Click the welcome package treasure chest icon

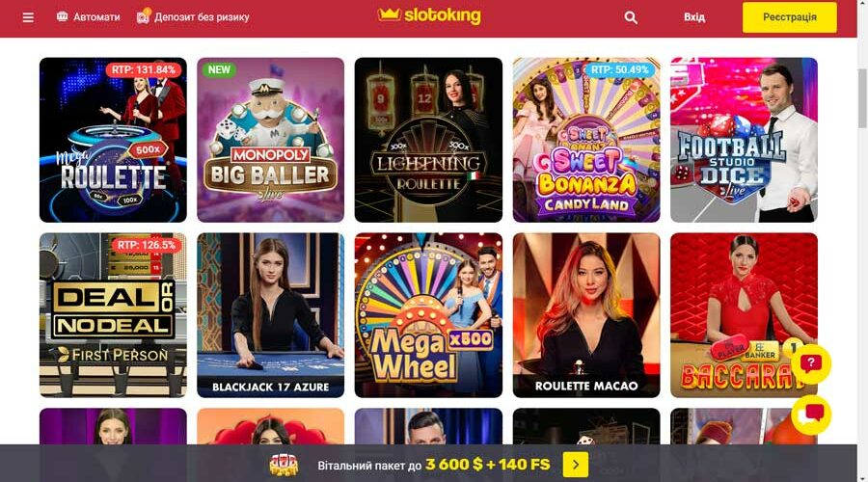pyautogui.click(x=284, y=465)
